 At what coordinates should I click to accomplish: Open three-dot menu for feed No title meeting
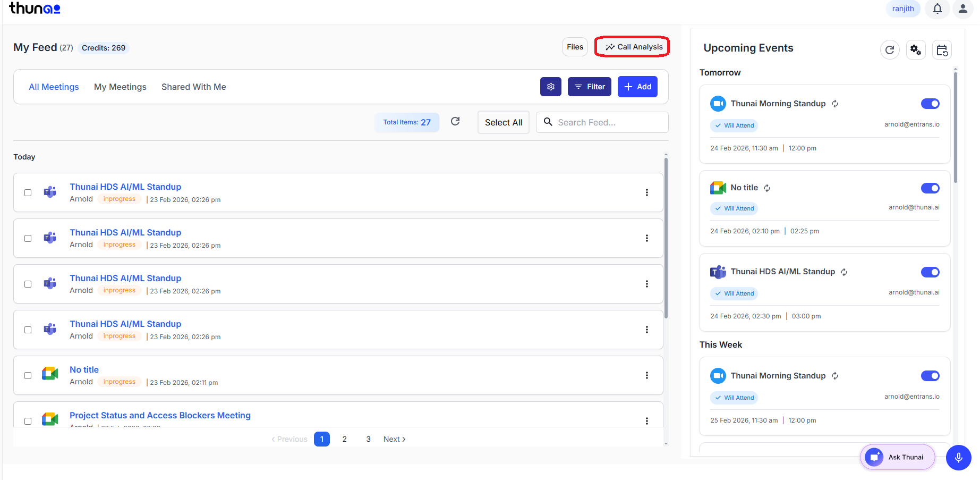(647, 375)
